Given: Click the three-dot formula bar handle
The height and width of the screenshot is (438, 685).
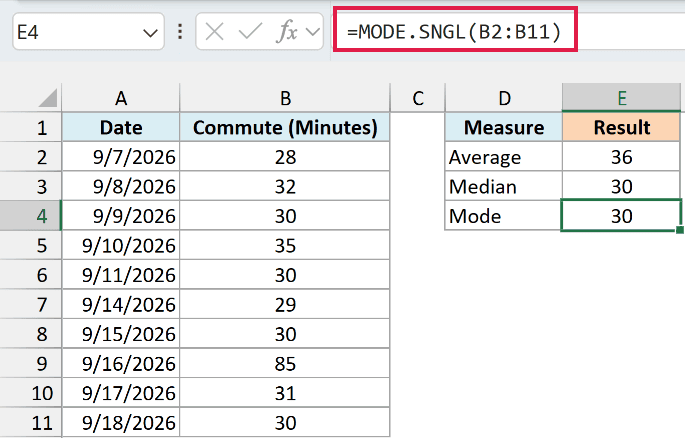Looking at the screenshot, I should 180,32.
